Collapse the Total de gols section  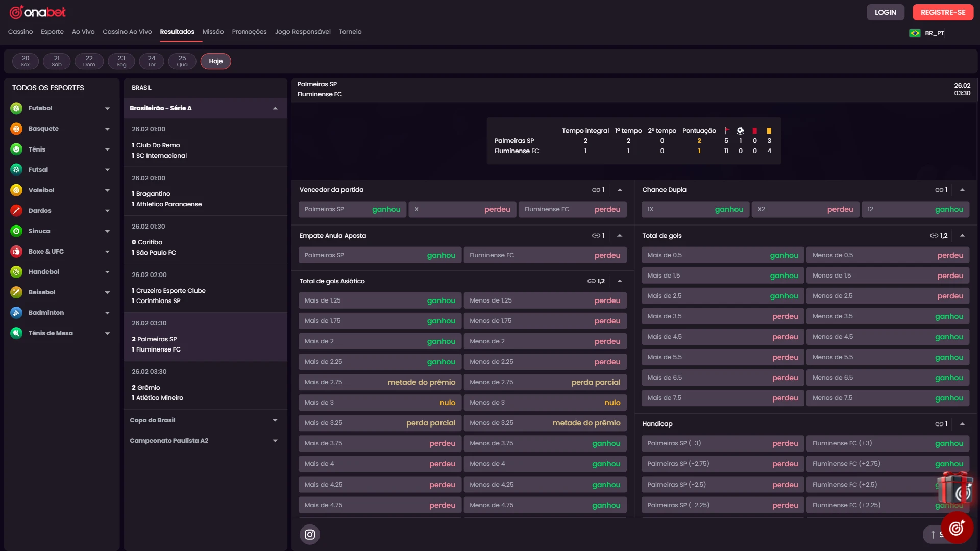(x=962, y=236)
